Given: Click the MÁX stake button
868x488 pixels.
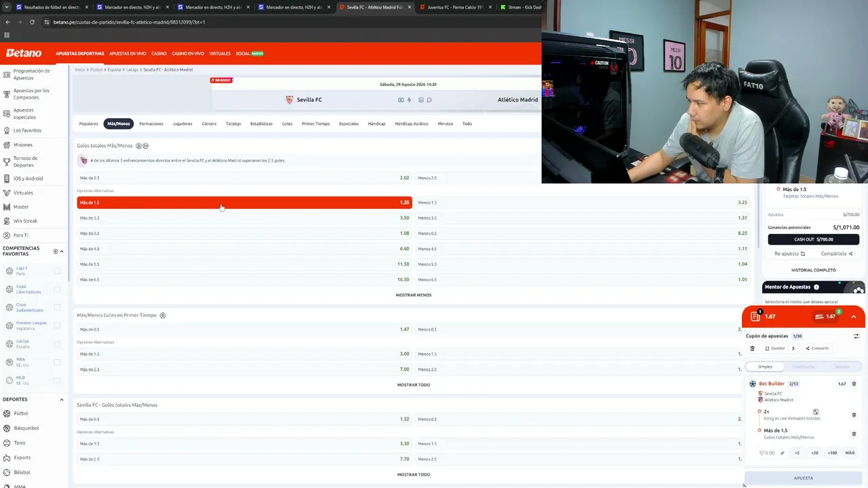Looking at the screenshot, I should pyautogui.click(x=850, y=453).
